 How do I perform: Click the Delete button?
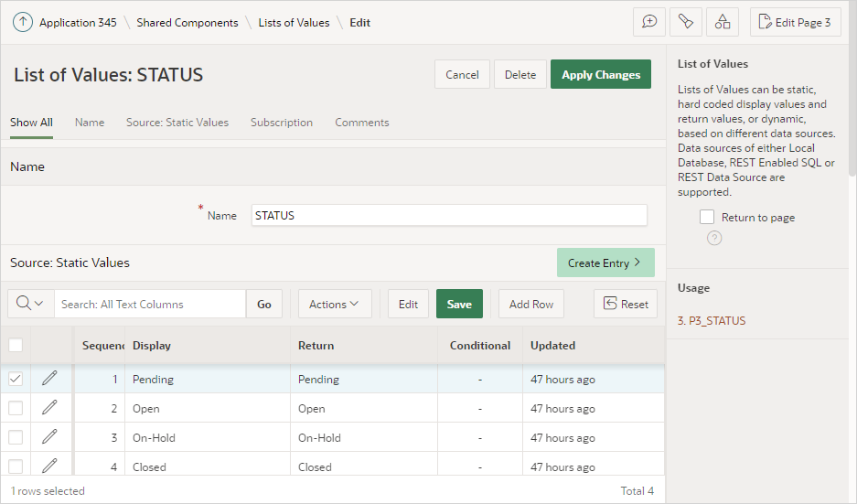[520, 74]
